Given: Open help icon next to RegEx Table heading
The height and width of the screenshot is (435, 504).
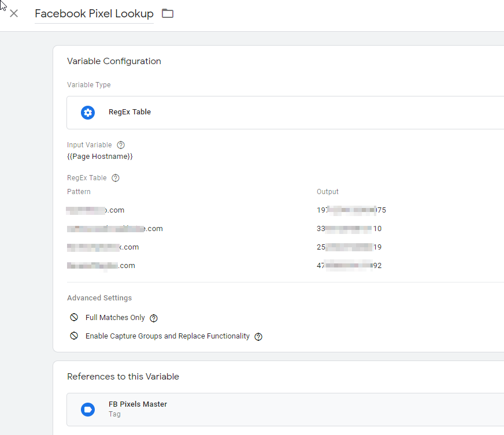Looking at the screenshot, I should [116, 178].
